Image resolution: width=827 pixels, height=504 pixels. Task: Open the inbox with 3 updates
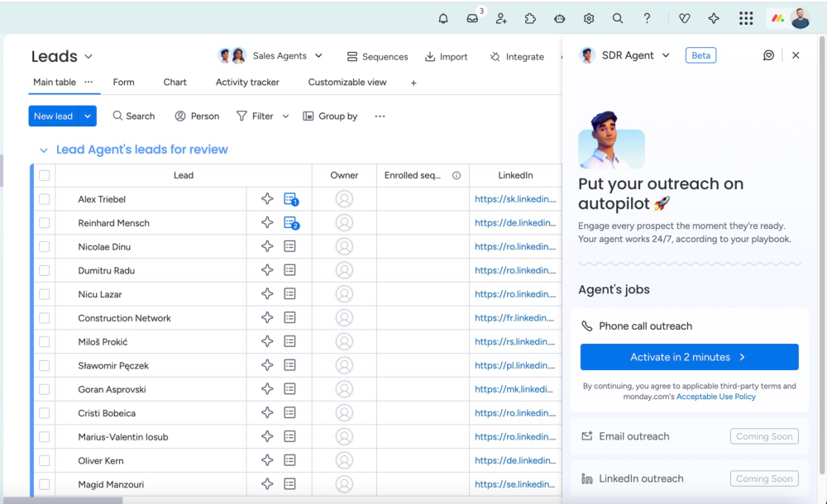click(x=472, y=18)
